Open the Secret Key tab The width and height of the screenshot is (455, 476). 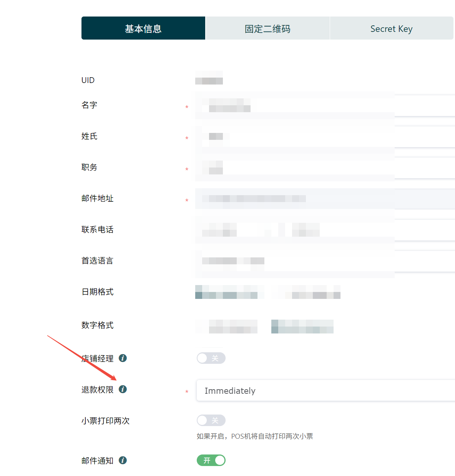point(392,28)
